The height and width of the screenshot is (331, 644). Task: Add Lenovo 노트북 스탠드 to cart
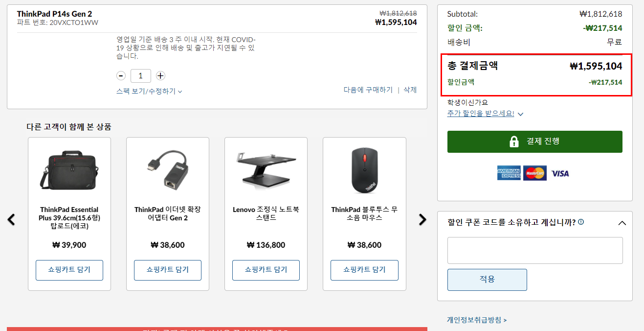pos(266,270)
